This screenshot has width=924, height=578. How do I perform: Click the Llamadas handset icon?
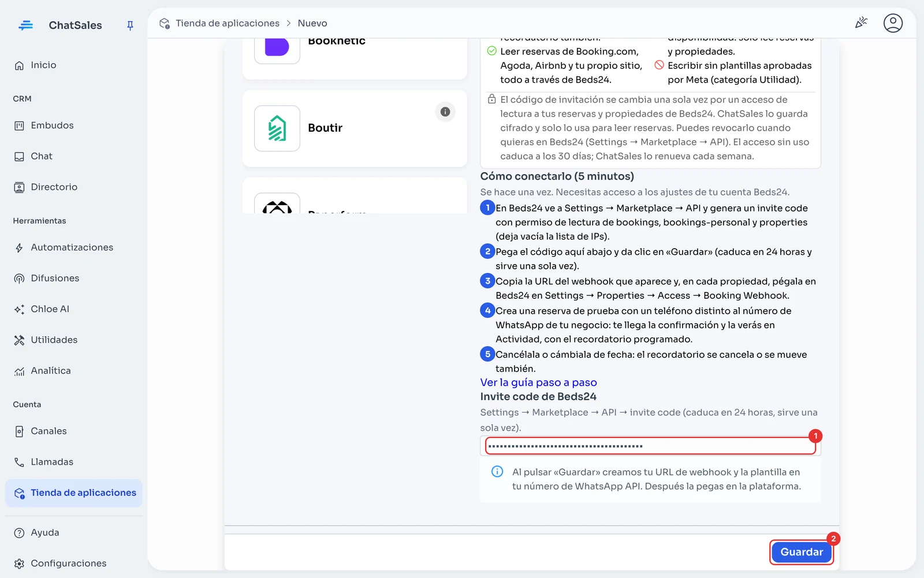(x=19, y=462)
